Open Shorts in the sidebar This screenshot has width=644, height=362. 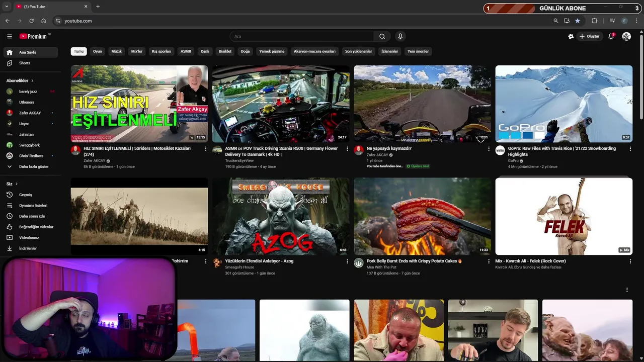(x=31, y=63)
